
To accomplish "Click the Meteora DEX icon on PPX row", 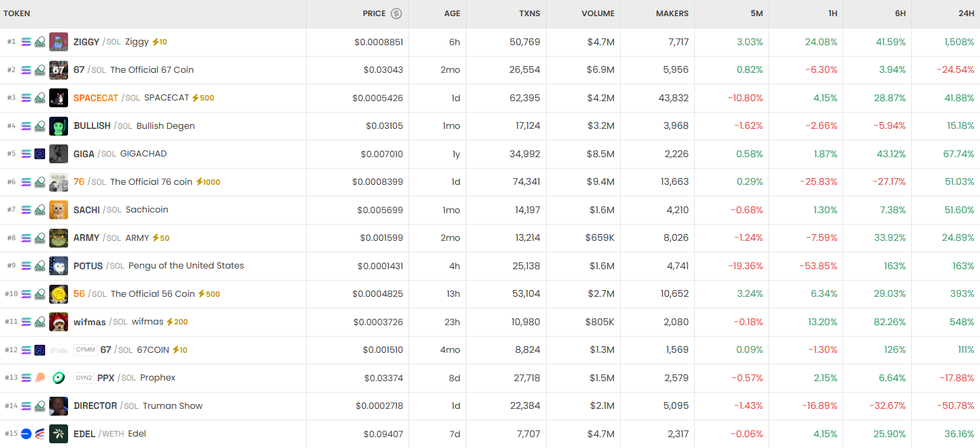I will coord(40,378).
